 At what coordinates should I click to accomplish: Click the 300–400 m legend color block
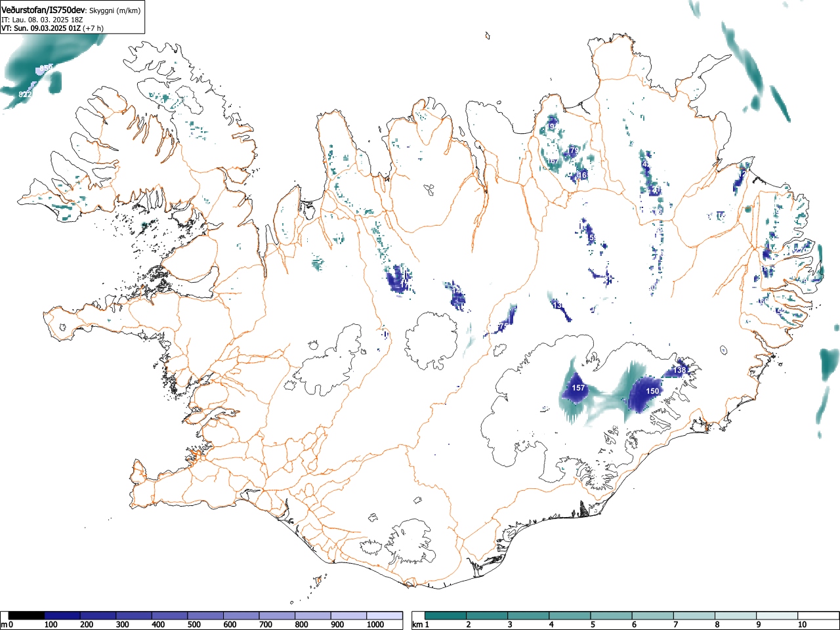(135, 616)
